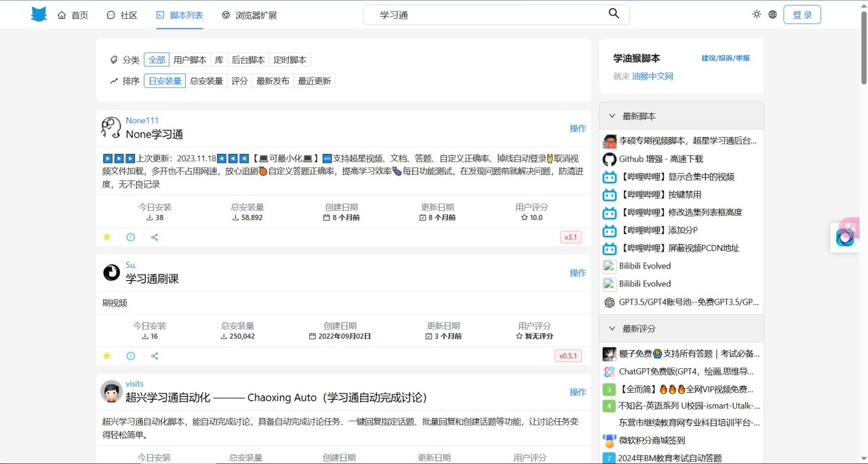This screenshot has height=464, width=868.
Task: Filter category by 后台脚本
Action: point(248,60)
